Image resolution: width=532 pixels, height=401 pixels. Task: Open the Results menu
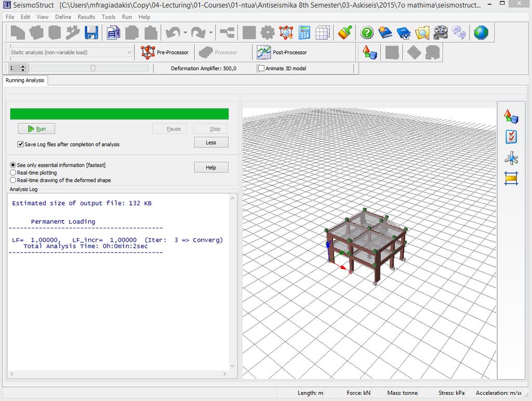[87, 17]
